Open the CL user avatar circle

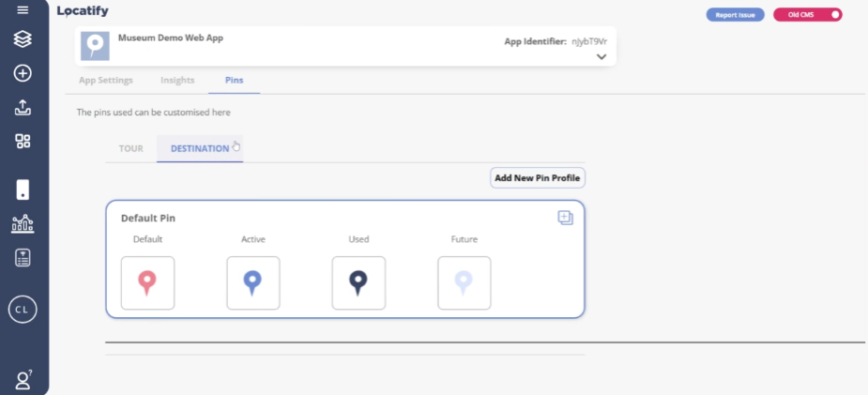pyautogui.click(x=23, y=310)
